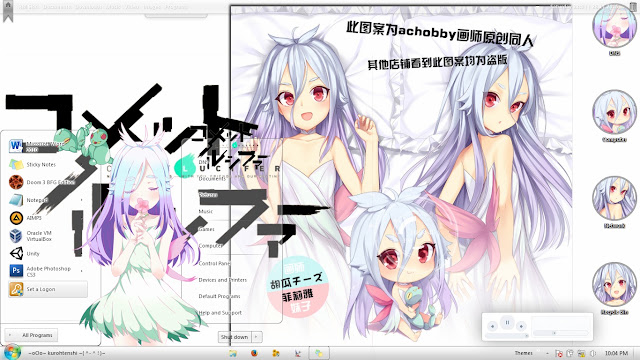Open the folder icon on the taskbar
The image size is (640, 360).
pos(233,353)
